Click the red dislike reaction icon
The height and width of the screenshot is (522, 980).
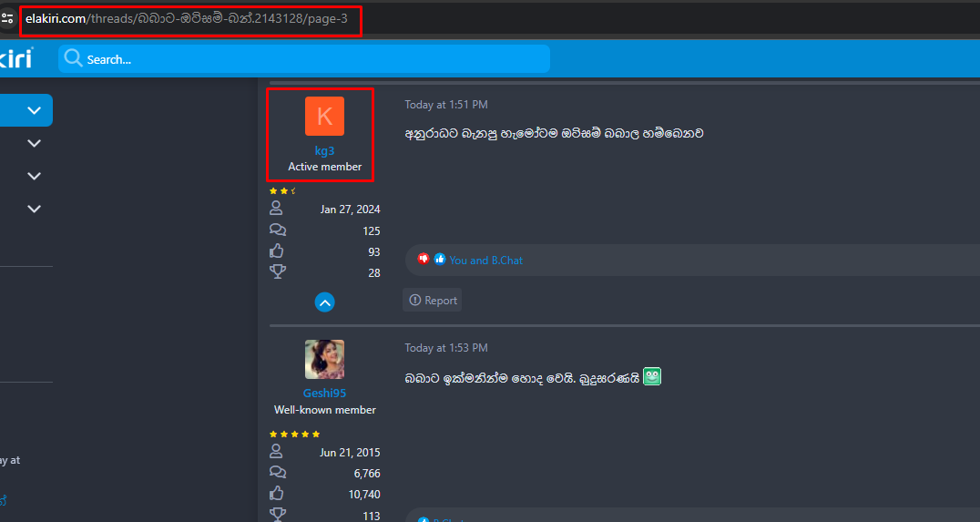[424, 258]
